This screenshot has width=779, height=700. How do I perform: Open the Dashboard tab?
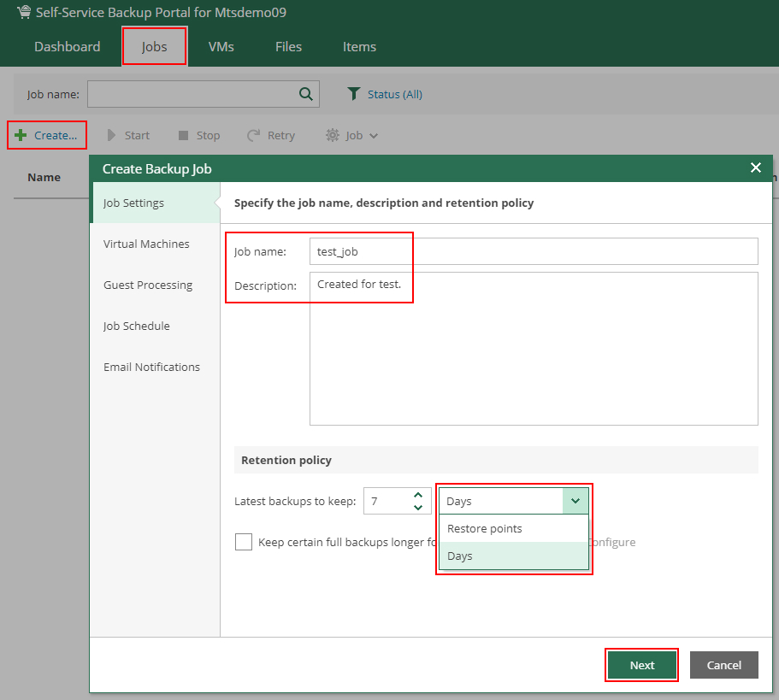pyautogui.click(x=67, y=47)
